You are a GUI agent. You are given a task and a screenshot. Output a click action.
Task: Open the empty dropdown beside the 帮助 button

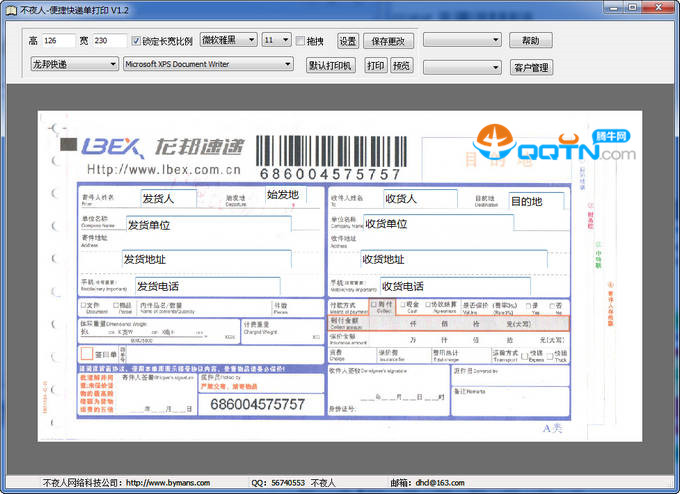coord(461,41)
